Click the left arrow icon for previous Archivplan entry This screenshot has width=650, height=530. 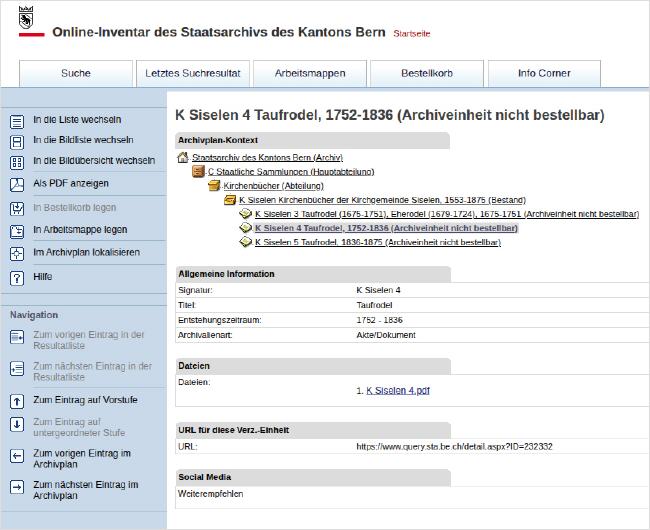[x=17, y=457]
